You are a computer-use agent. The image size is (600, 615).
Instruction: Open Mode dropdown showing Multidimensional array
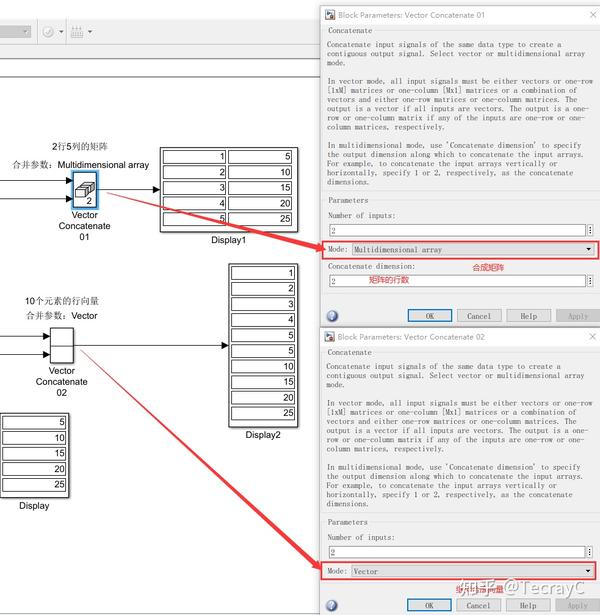473,249
